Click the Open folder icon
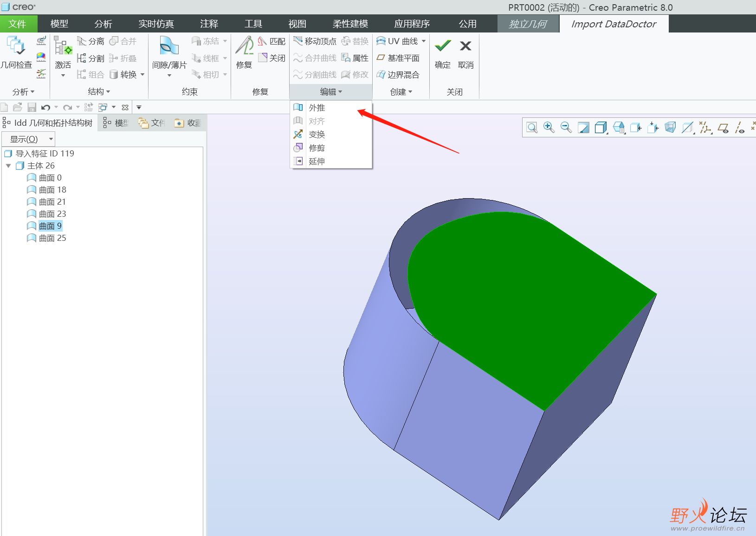 click(18, 108)
